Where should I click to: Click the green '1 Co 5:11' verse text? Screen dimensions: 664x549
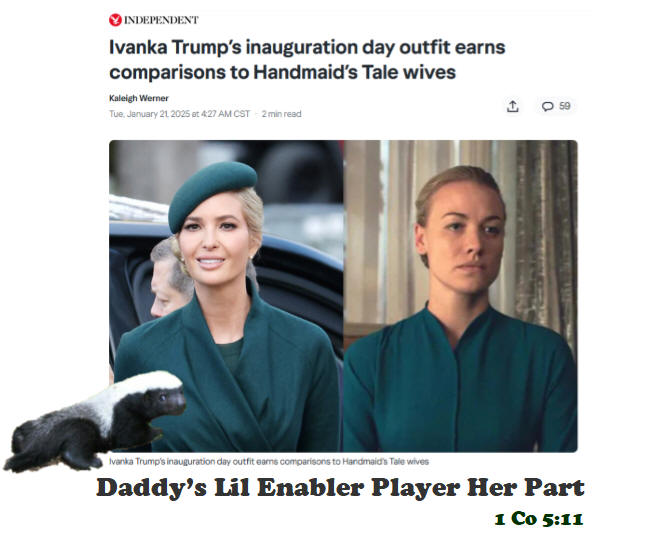pos(539,519)
